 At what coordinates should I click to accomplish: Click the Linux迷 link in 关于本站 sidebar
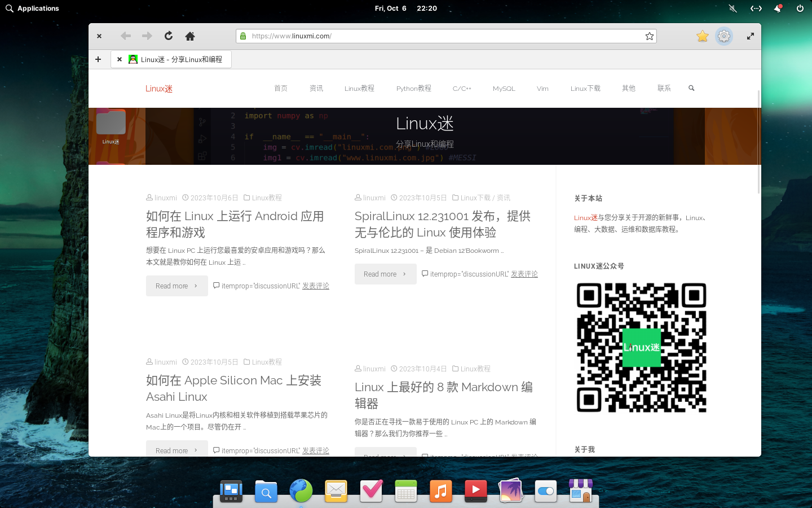pyautogui.click(x=586, y=218)
